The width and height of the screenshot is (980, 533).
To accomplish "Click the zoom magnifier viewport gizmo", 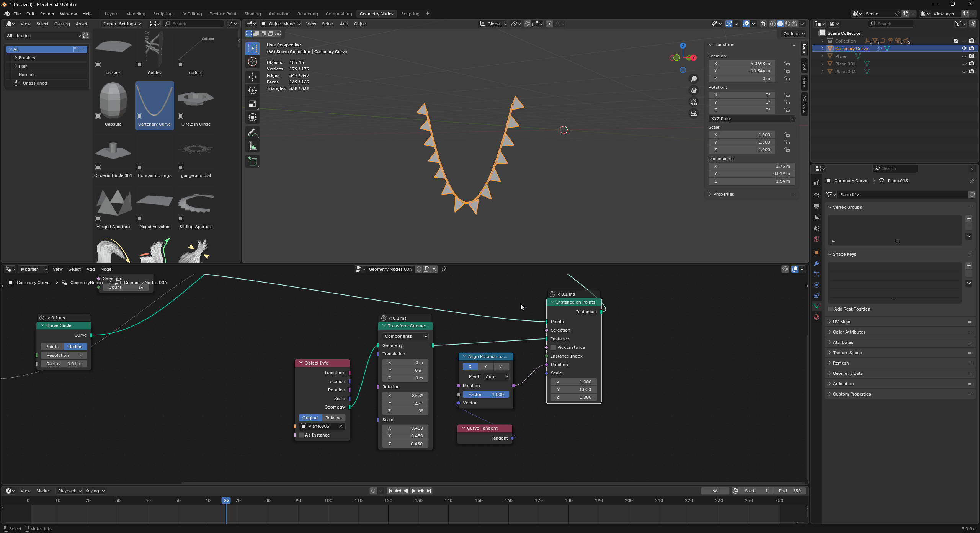I will 694,79.
